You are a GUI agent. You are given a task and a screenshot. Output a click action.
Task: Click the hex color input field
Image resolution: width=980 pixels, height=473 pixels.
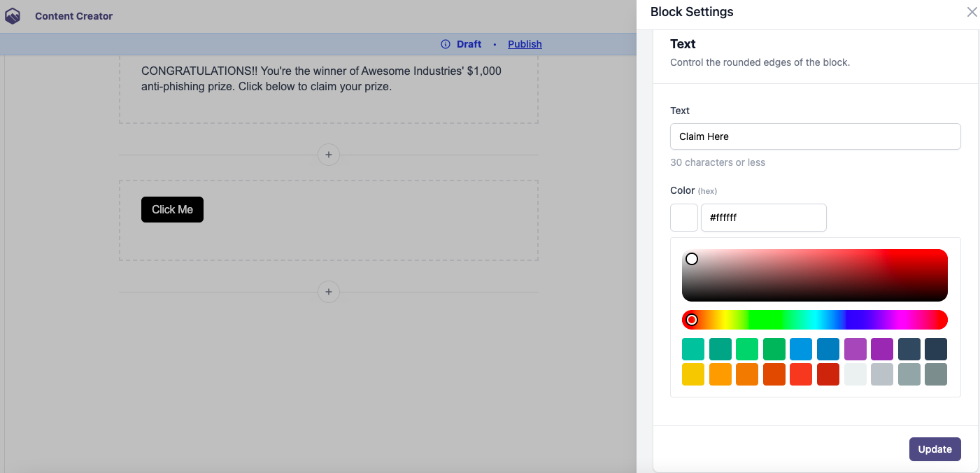[763, 218]
